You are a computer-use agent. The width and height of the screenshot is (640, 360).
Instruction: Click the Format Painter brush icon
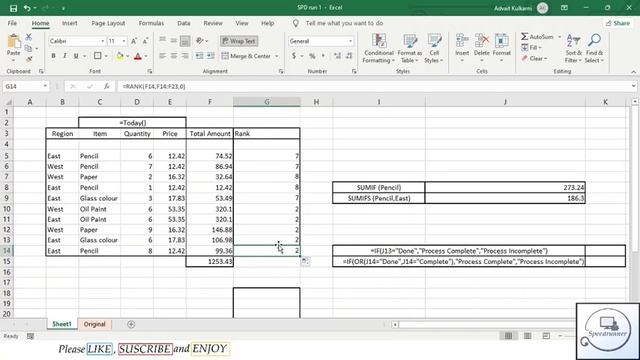click(x=29, y=59)
